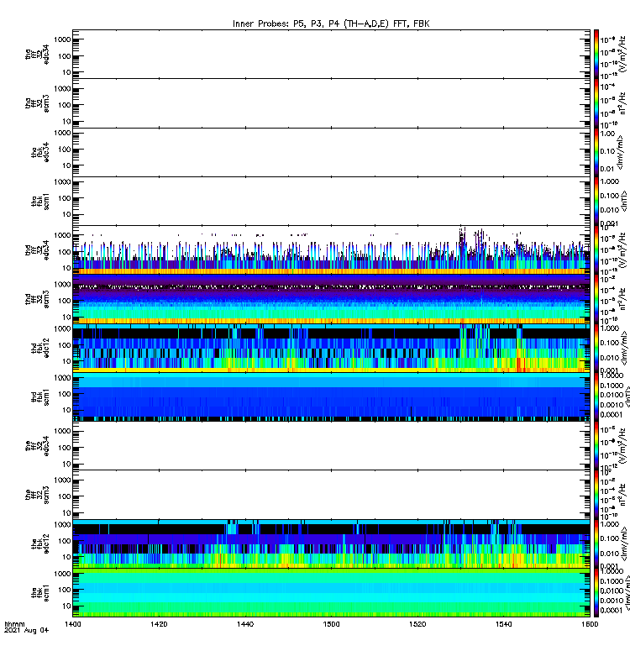This screenshot has height=672, width=630.
Task: Click the 100 tick label of tha fbk scm1
Action: point(65,198)
